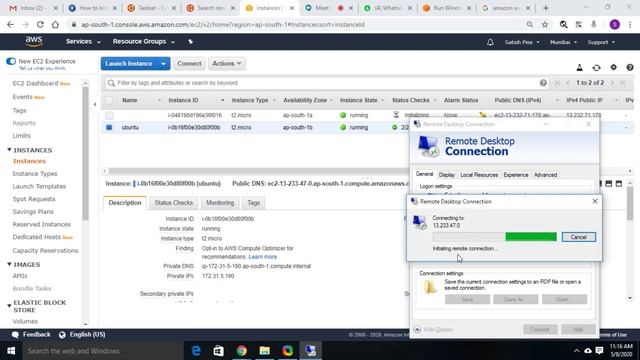Open the Tags details tab
640x360 pixels.
[x=253, y=203]
